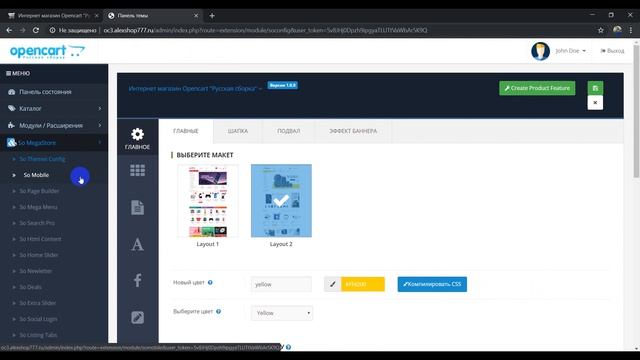Switch to Интернет магазин Opencart browser tab
640x360 pixels.
tap(52, 16)
